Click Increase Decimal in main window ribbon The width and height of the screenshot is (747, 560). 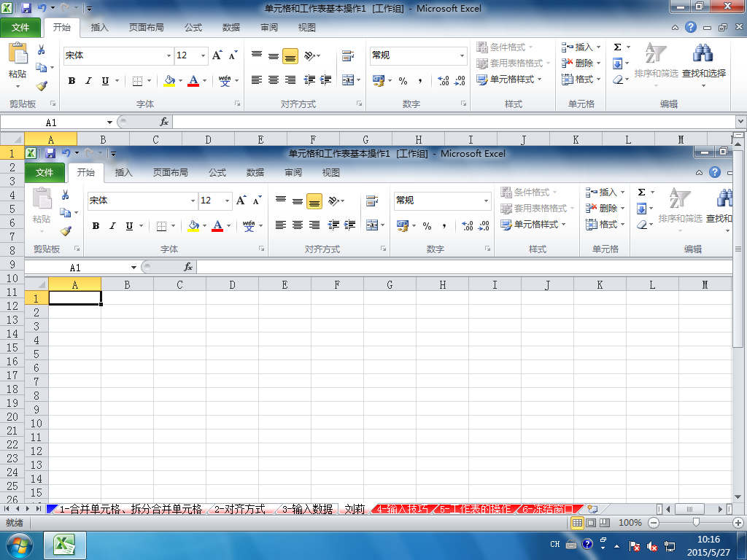[x=443, y=80]
